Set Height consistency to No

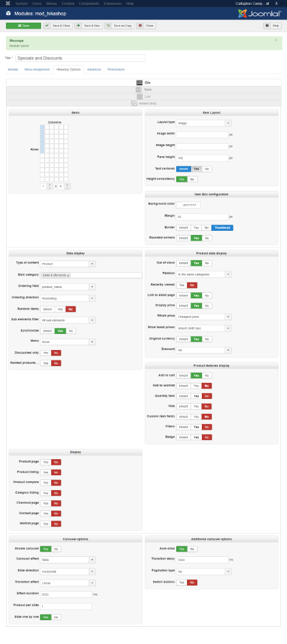[x=192, y=179]
